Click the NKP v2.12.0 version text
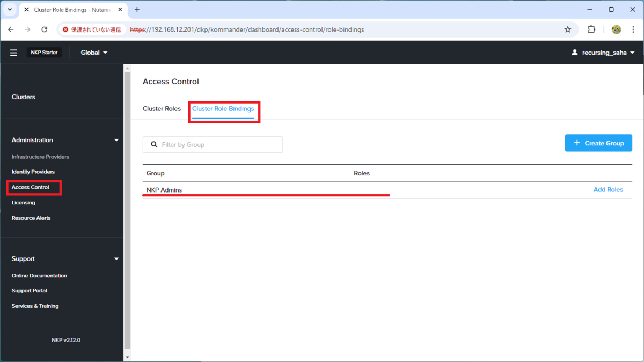 pos(66,340)
